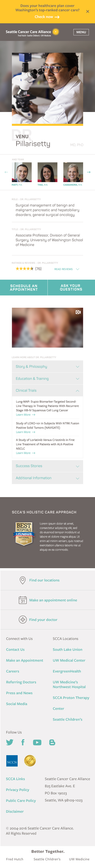Click the location pin icon

point(23,580)
